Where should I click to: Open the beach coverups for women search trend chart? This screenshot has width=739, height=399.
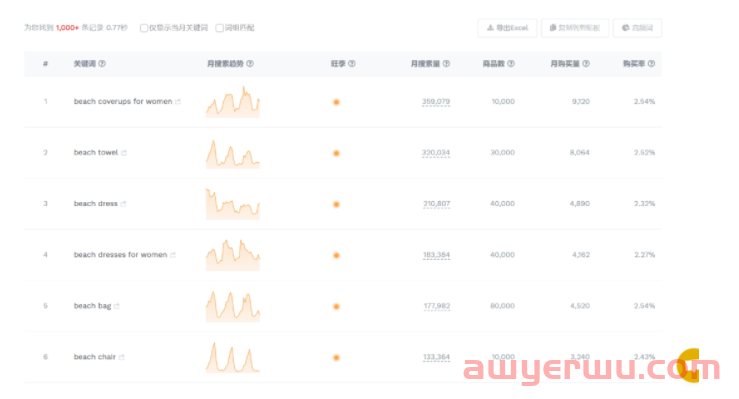[x=233, y=101]
